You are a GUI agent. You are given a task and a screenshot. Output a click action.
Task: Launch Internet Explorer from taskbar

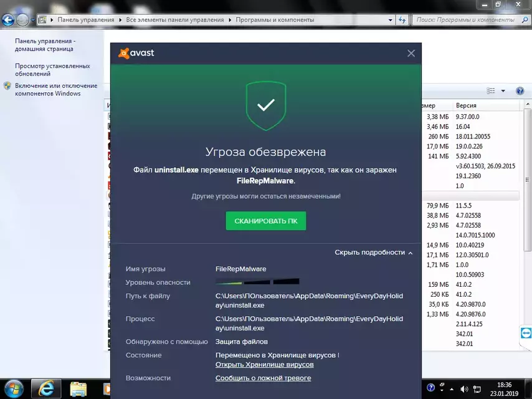point(46,388)
